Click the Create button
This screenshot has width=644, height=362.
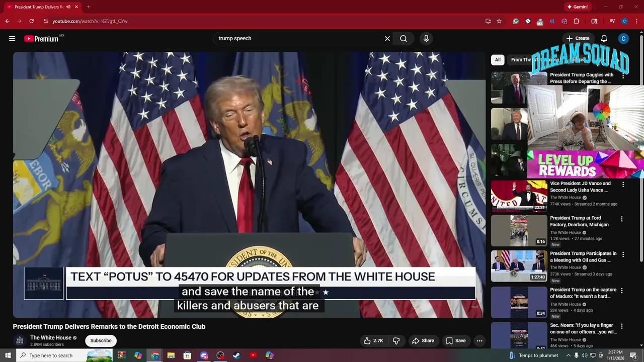(x=578, y=39)
